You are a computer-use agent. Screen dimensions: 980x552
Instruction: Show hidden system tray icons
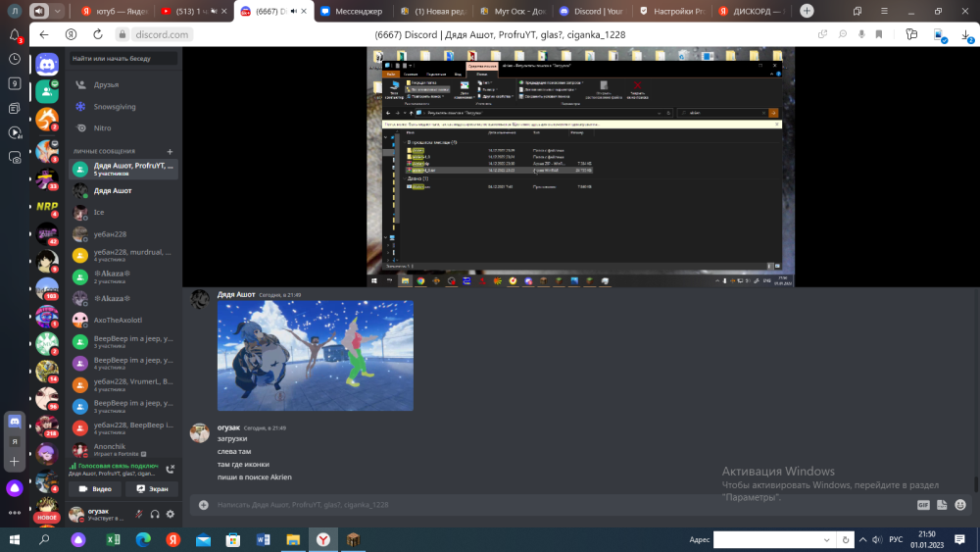click(862, 539)
